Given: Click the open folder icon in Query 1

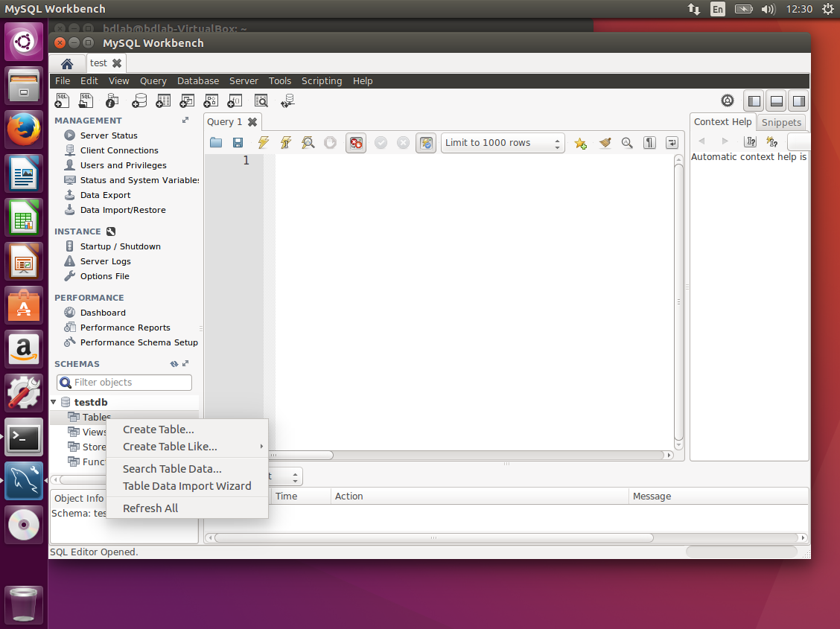Looking at the screenshot, I should click(x=216, y=142).
